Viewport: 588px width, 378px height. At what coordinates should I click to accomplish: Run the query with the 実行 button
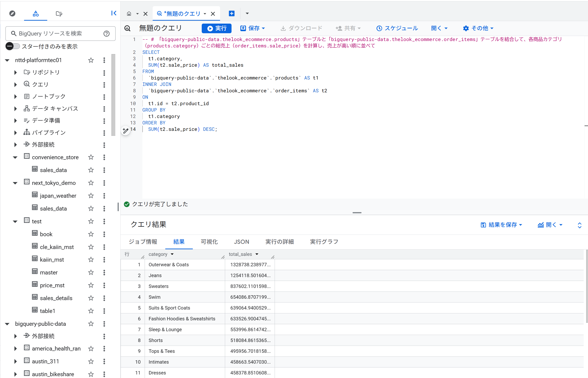[216, 28]
